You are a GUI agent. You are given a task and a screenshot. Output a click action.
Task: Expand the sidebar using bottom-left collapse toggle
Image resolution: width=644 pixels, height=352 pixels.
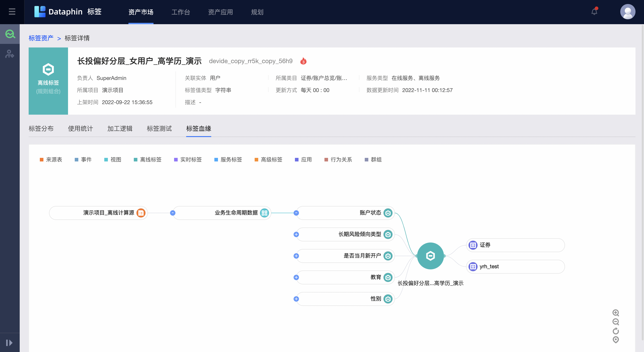click(x=10, y=343)
